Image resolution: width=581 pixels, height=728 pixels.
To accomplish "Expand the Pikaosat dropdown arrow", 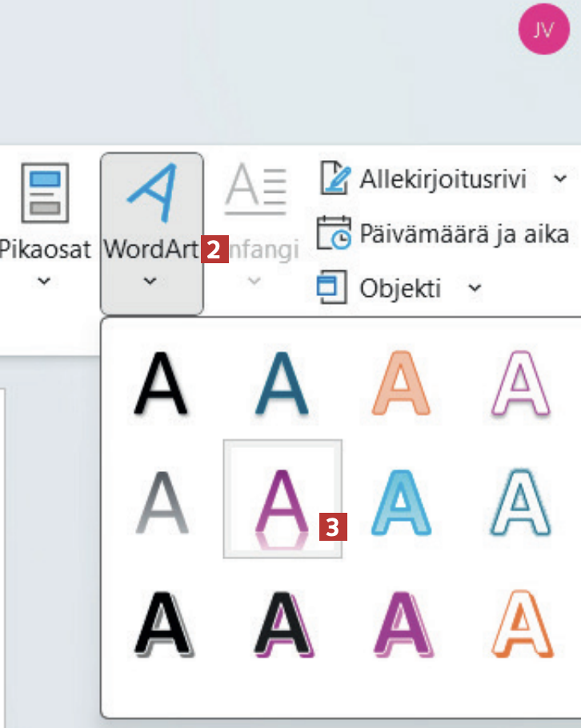I will [45, 282].
